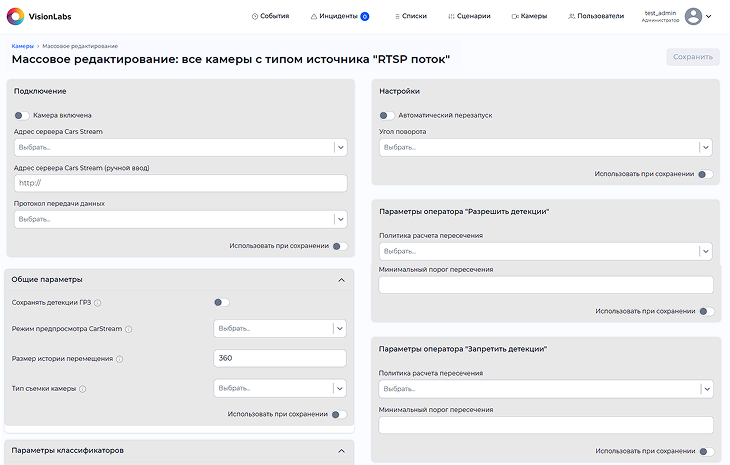730x465 pixels.
Task: Open the Режим предпросмотра CarStream dropdown
Action: click(280, 329)
